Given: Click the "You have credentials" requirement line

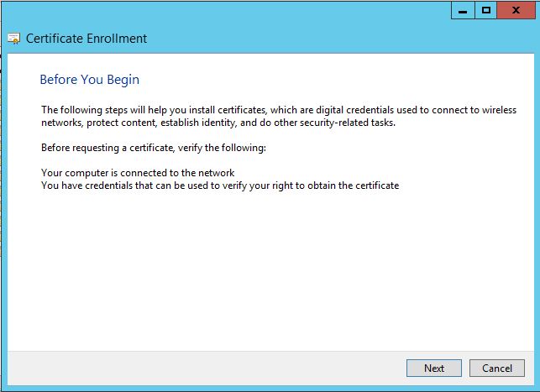Looking at the screenshot, I should click(x=220, y=185).
